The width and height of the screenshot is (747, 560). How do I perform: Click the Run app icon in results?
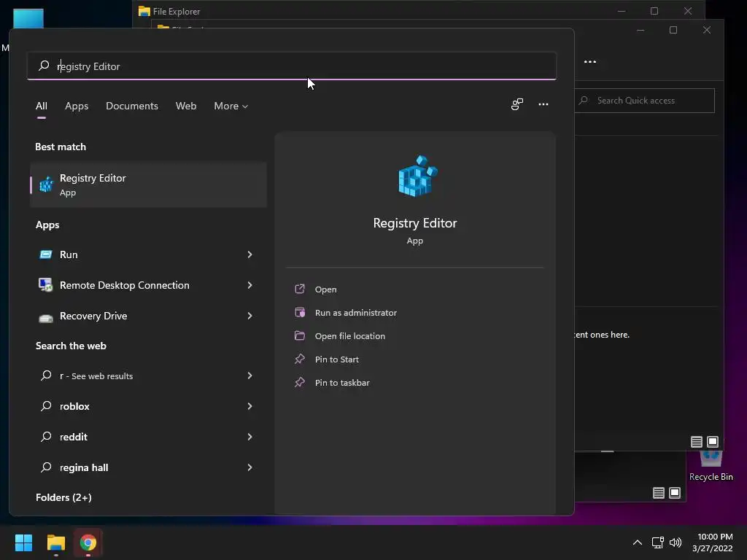[x=46, y=254]
